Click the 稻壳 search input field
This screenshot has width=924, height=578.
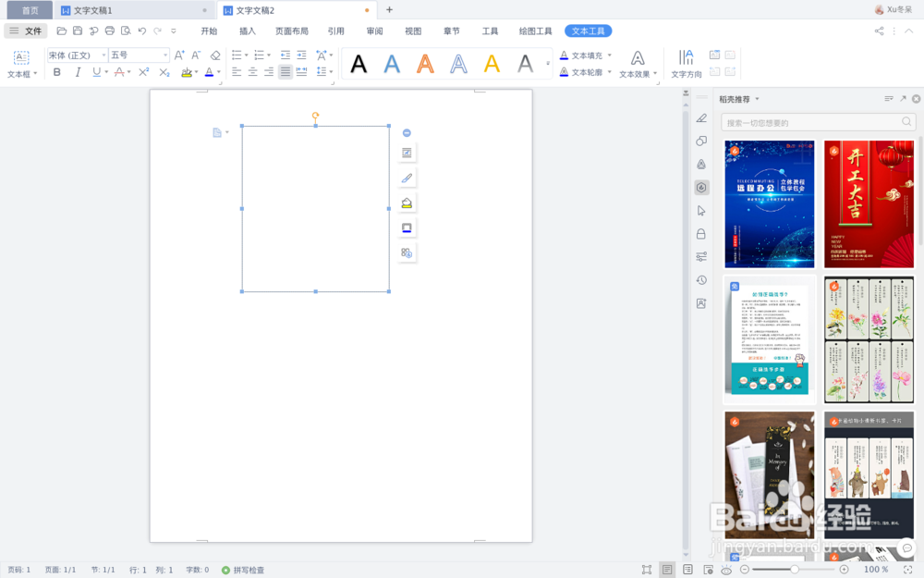[818, 122]
